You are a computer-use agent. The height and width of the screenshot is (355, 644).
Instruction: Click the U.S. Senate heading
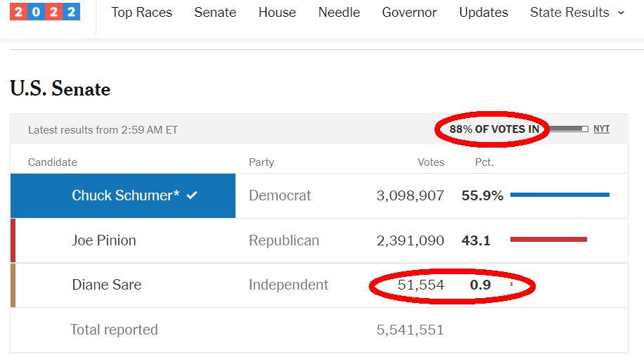60,89
